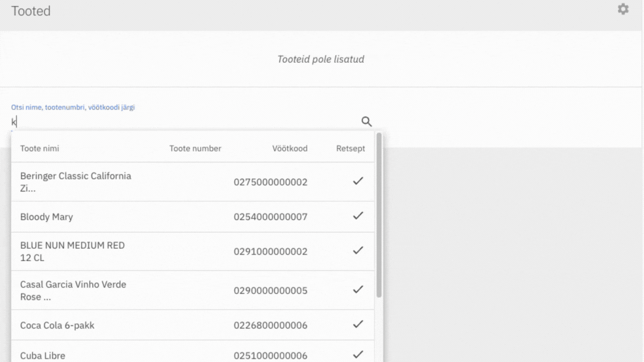The image size is (644, 362).
Task: Choose Cuba Libre from dropdown results
Action: tap(43, 355)
